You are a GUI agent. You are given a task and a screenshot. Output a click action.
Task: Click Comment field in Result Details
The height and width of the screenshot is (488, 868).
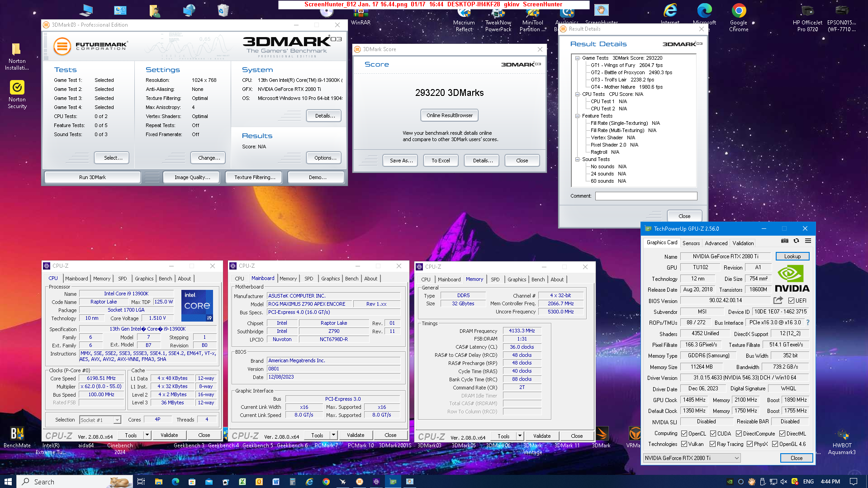tap(646, 196)
